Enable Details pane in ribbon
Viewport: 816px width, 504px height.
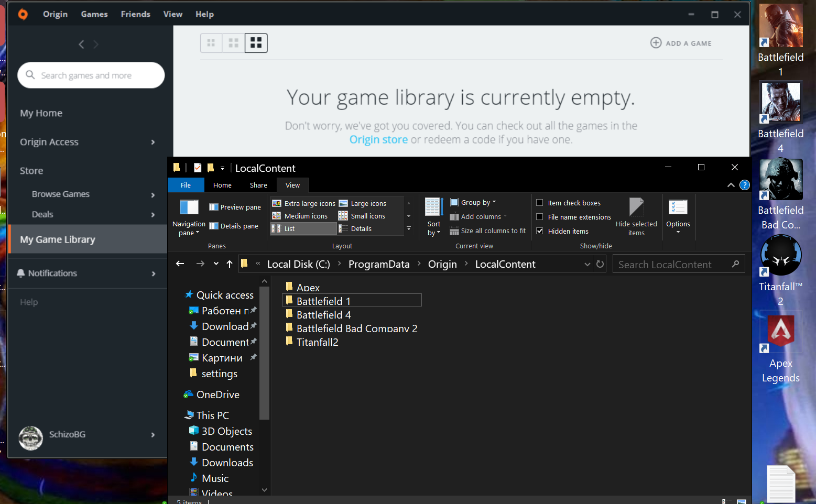234,226
